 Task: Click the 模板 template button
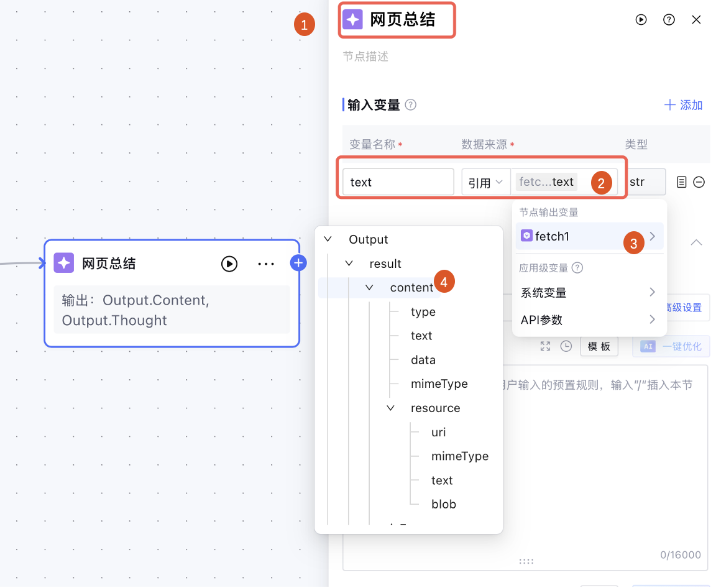[599, 346]
